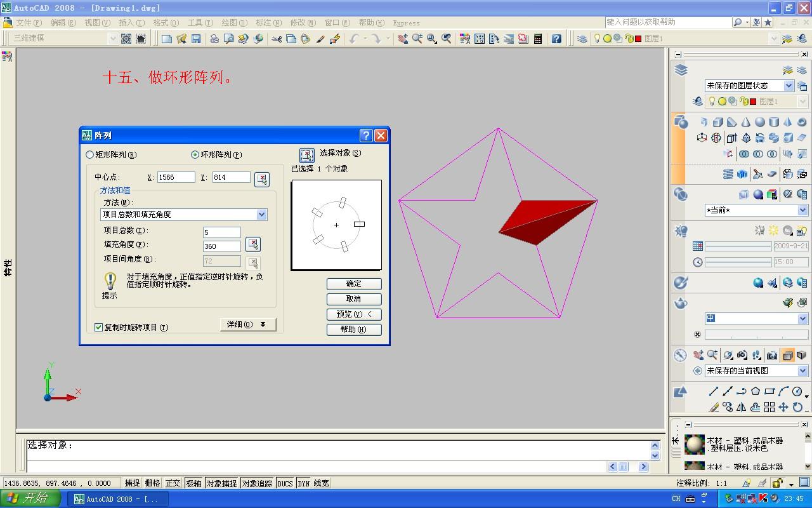Click the 帮助 Help button in dialog
This screenshot has height=508, width=812.
pyautogui.click(x=354, y=330)
